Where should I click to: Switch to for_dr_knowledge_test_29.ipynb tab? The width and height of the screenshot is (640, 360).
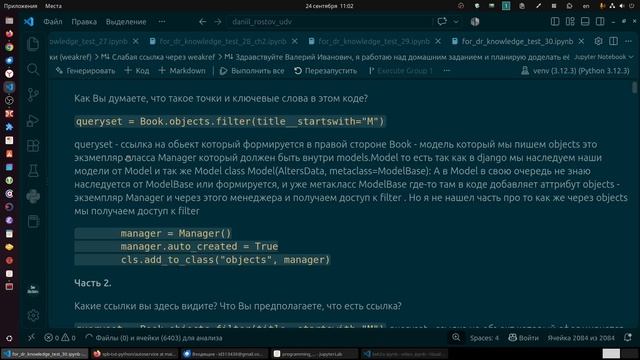tap(374, 42)
